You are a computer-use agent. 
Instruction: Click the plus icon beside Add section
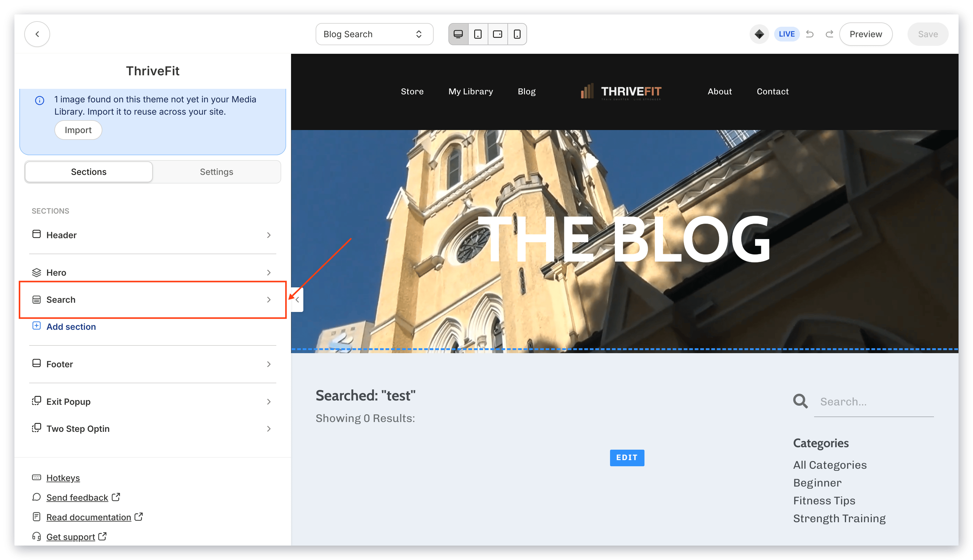coord(36,325)
